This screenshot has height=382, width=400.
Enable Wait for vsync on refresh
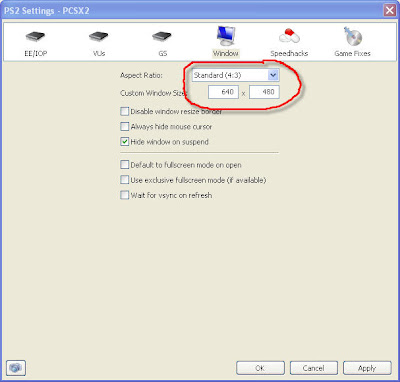pyautogui.click(x=124, y=195)
